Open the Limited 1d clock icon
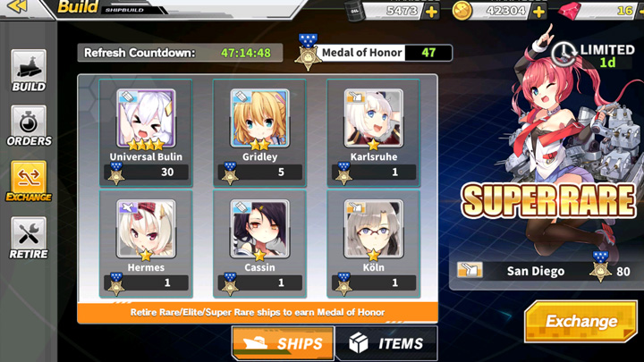Image resolution: width=644 pixels, height=362 pixels. coord(563,54)
